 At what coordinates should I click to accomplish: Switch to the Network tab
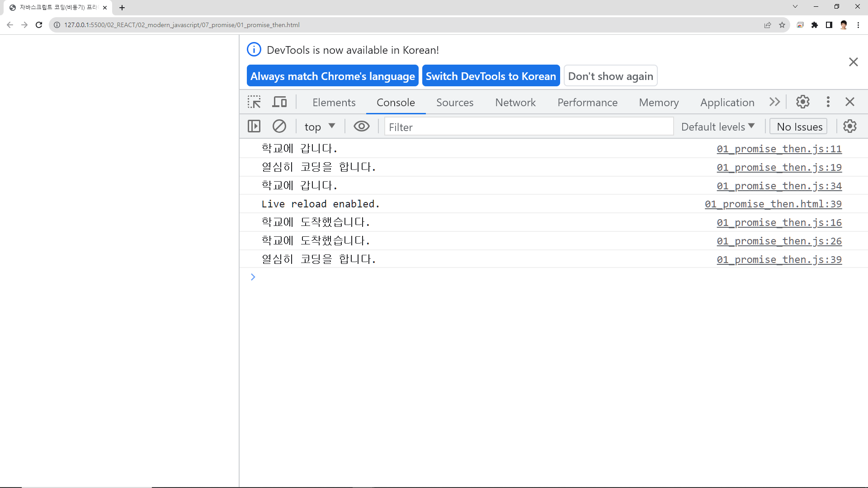(515, 103)
